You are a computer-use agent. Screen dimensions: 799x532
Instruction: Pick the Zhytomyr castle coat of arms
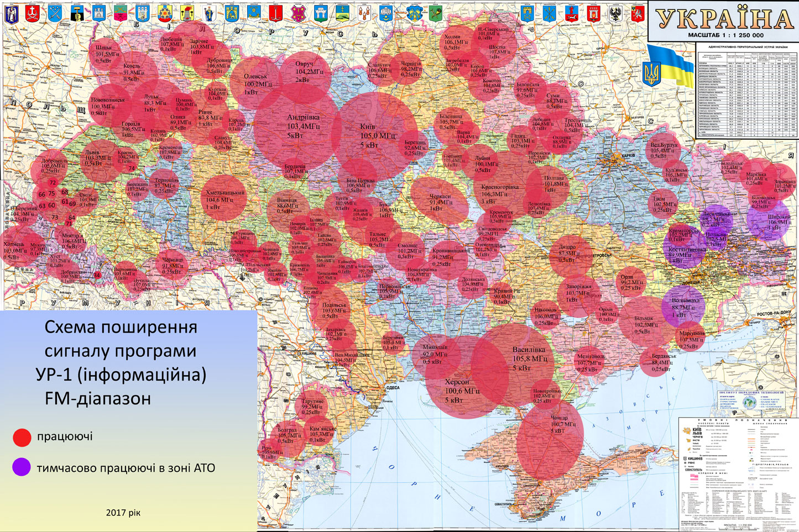pos(99,13)
